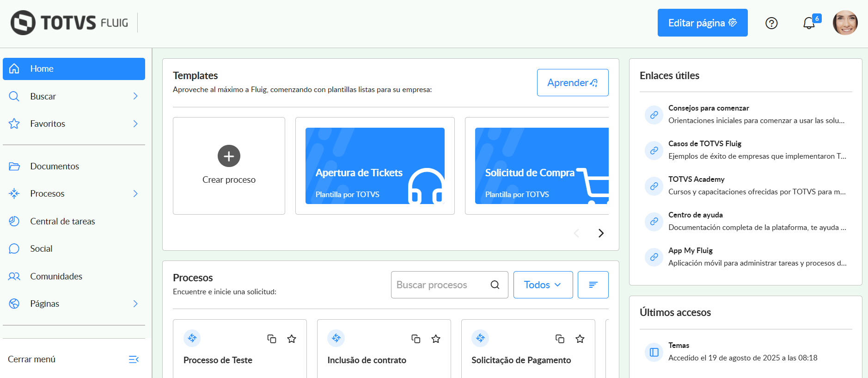Click the TOTVS Fluig logo
Viewport: 868px width, 378px height.
(x=69, y=23)
